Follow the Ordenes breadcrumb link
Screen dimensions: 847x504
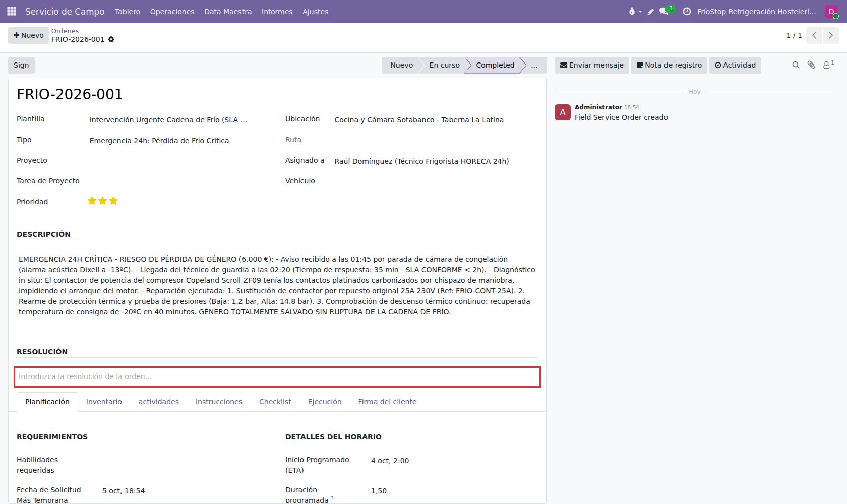pos(65,31)
